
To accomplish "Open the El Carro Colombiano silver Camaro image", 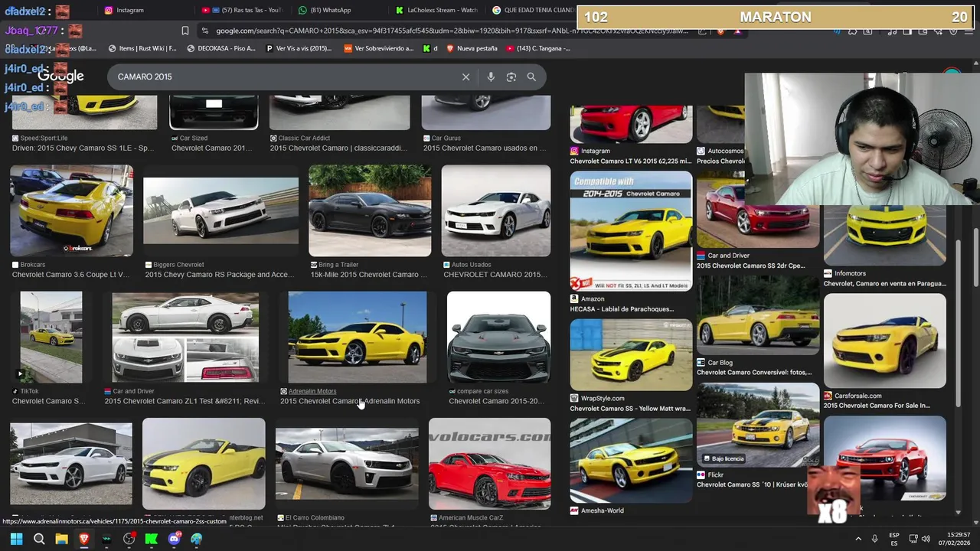I will point(347,464).
